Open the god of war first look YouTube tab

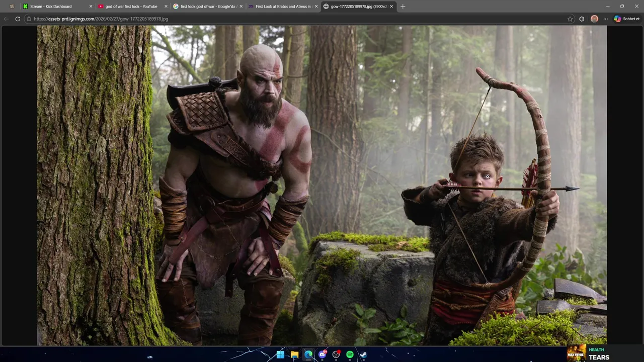pyautogui.click(x=132, y=7)
